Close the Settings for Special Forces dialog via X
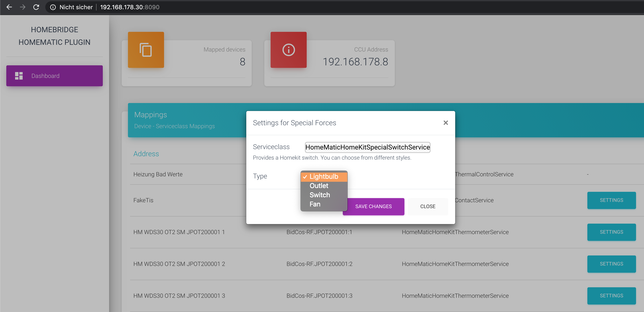 point(446,122)
